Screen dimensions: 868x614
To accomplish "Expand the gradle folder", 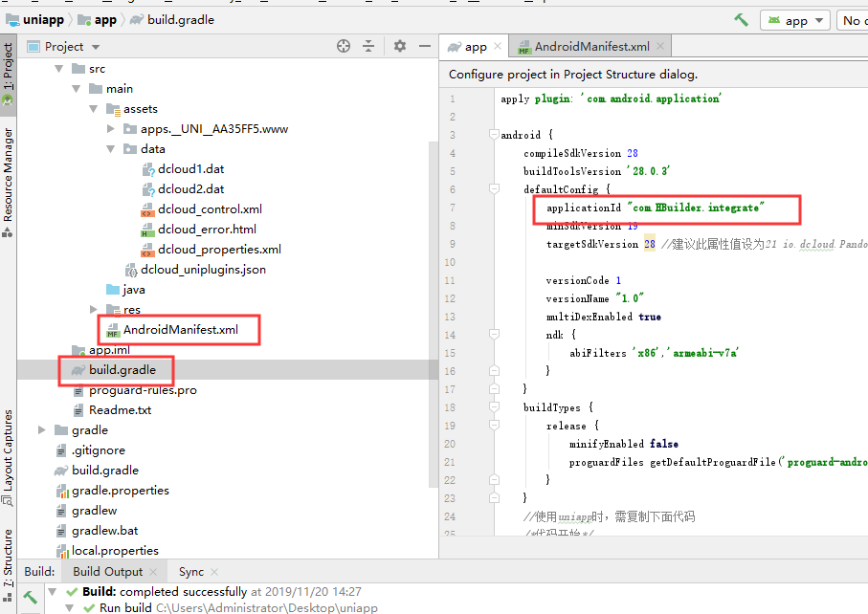I will 41,429.
